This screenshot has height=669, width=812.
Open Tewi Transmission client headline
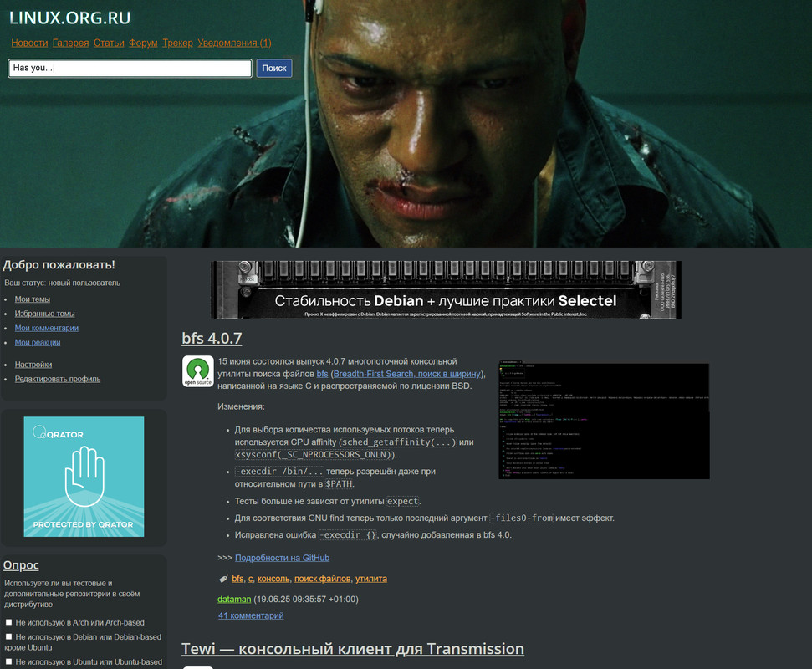coord(353,649)
